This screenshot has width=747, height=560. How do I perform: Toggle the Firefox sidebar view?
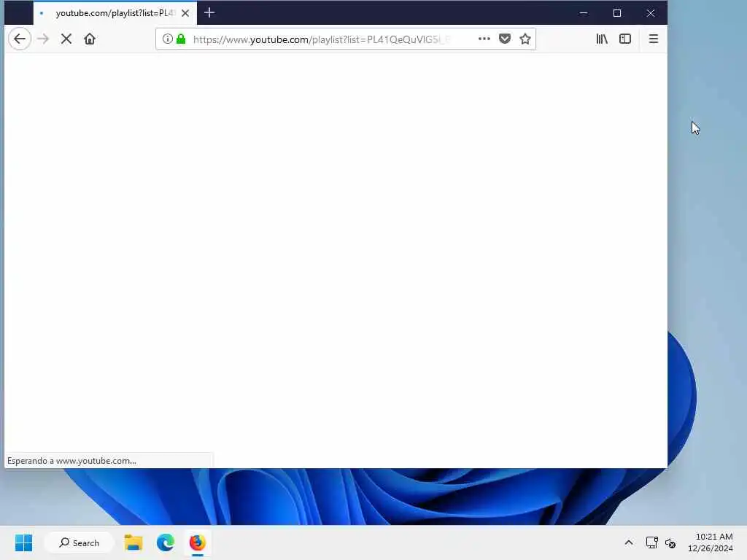pyautogui.click(x=625, y=39)
